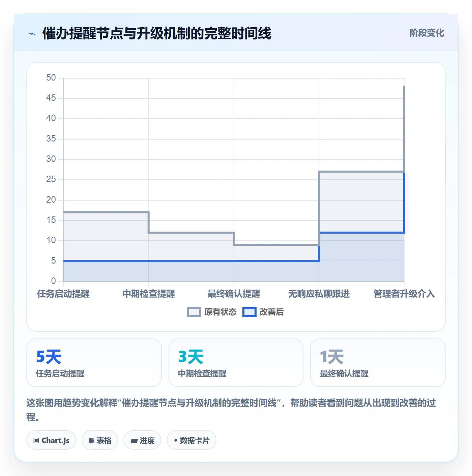Click x-axis label 最终确认提醒
472x476 pixels.
coord(234,294)
